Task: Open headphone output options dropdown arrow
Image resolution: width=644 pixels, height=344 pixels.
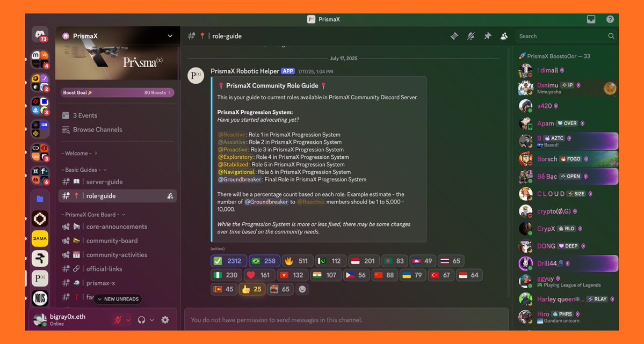Action: point(152,320)
